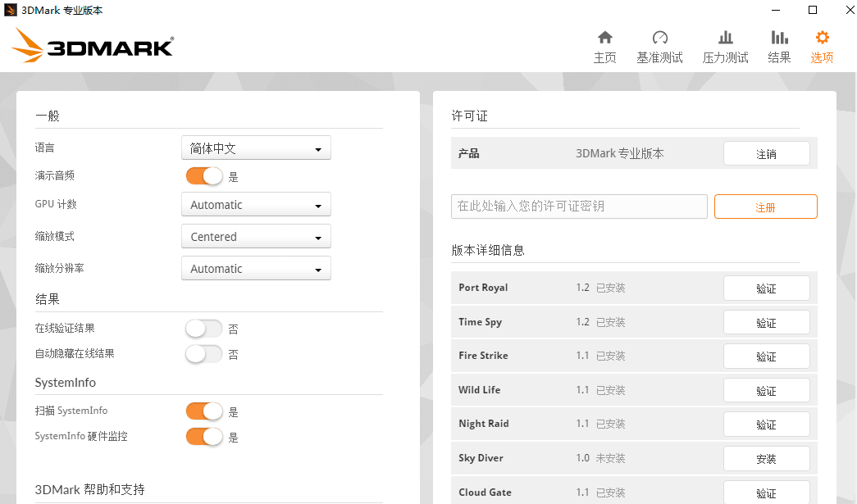Screen dimensions: 857x504
Task: Click the Sky Diver row label
Action: pyautogui.click(x=481, y=458)
